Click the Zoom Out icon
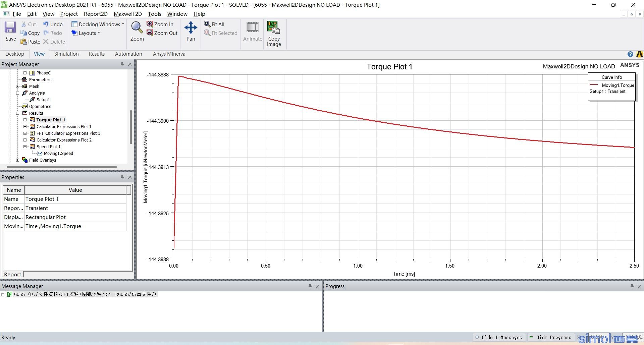 (150, 33)
